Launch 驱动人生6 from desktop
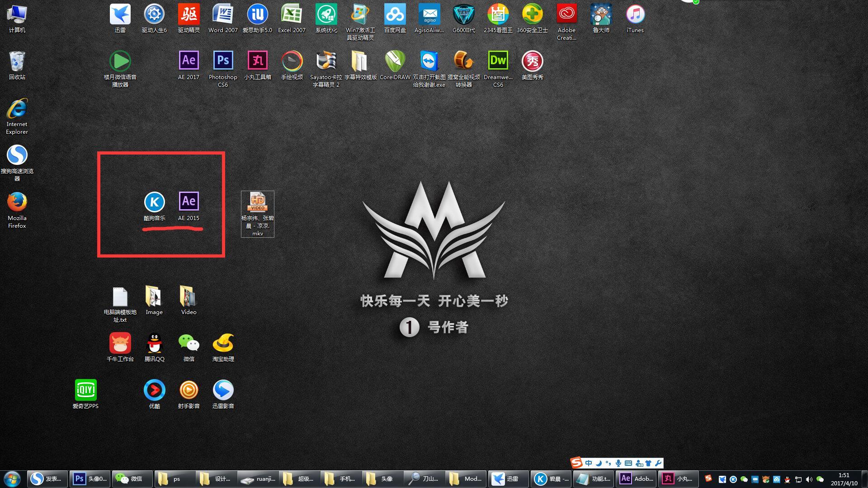The height and width of the screenshot is (488, 868). [x=154, y=19]
